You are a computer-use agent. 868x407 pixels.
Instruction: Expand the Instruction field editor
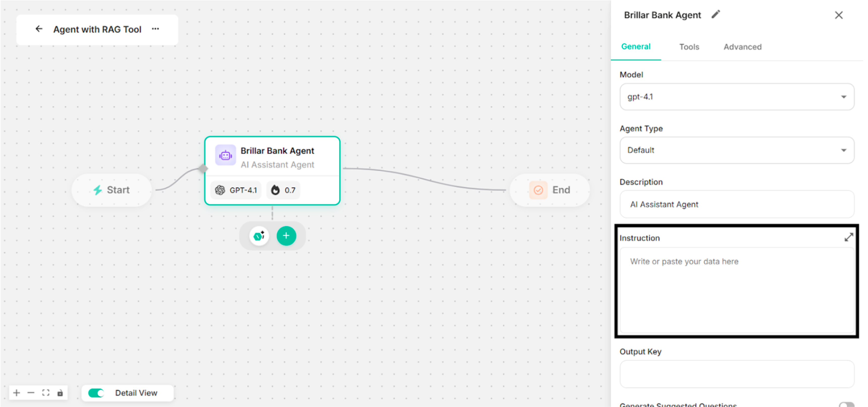coord(848,237)
